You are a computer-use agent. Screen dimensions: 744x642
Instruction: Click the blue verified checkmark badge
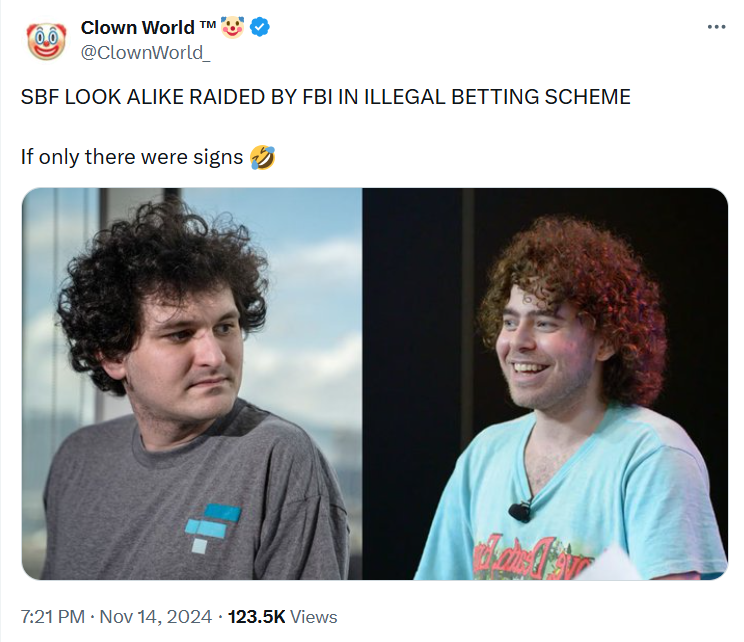pos(260,27)
